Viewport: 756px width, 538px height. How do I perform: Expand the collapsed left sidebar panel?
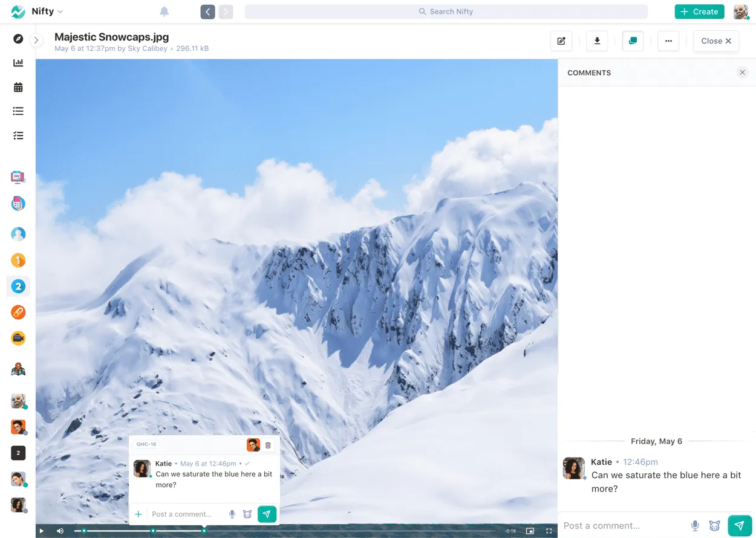pos(36,40)
